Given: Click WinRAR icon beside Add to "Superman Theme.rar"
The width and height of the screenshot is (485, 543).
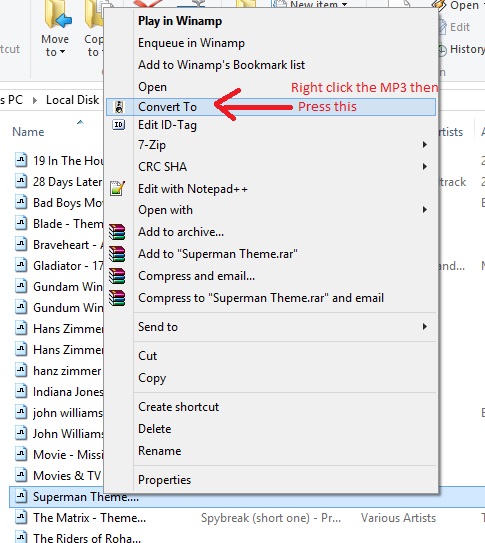Looking at the screenshot, I should (117, 254).
